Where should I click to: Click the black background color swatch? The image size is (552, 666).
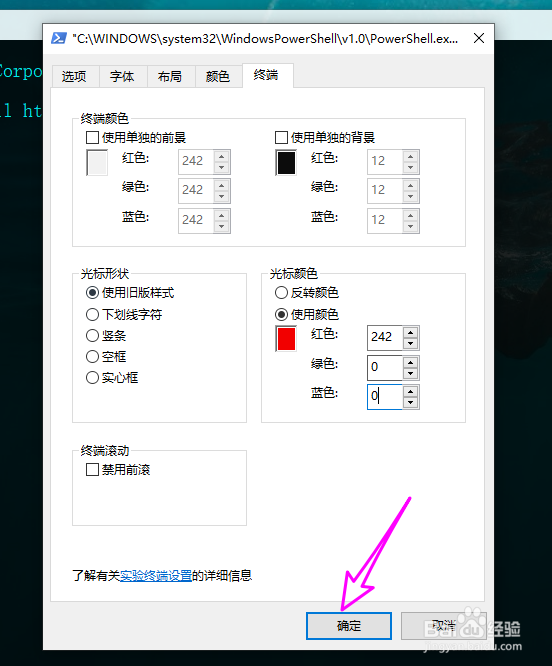click(x=286, y=162)
